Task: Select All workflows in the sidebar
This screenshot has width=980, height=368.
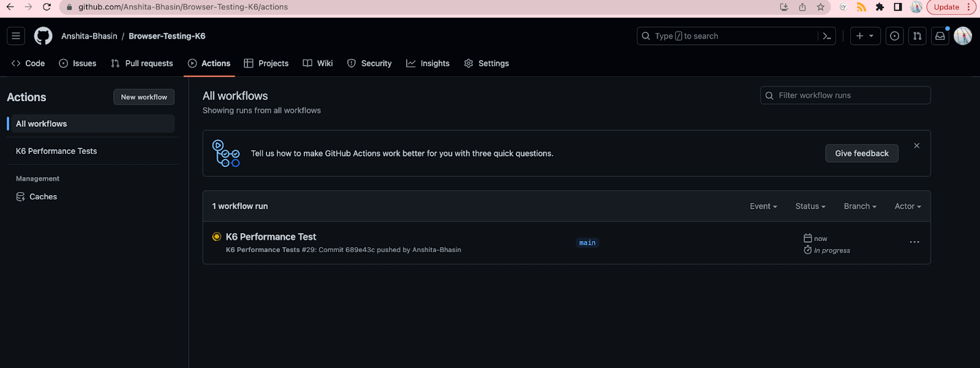Action: pos(91,124)
